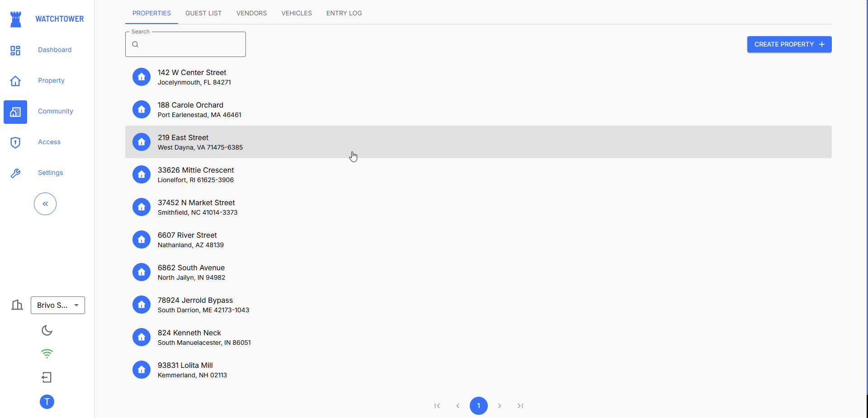Open the Entry Log tab
This screenshot has height=418, width=868.
coord(344,13)
